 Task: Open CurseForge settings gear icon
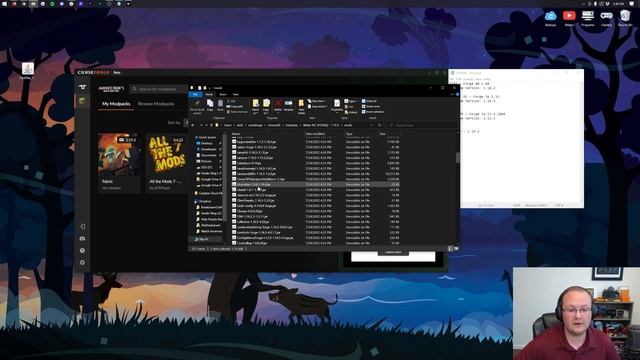(82, 262)
